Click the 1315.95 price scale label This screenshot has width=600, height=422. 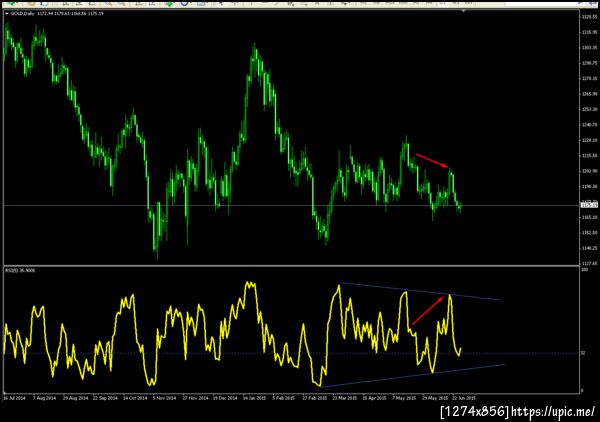[589, 32]
